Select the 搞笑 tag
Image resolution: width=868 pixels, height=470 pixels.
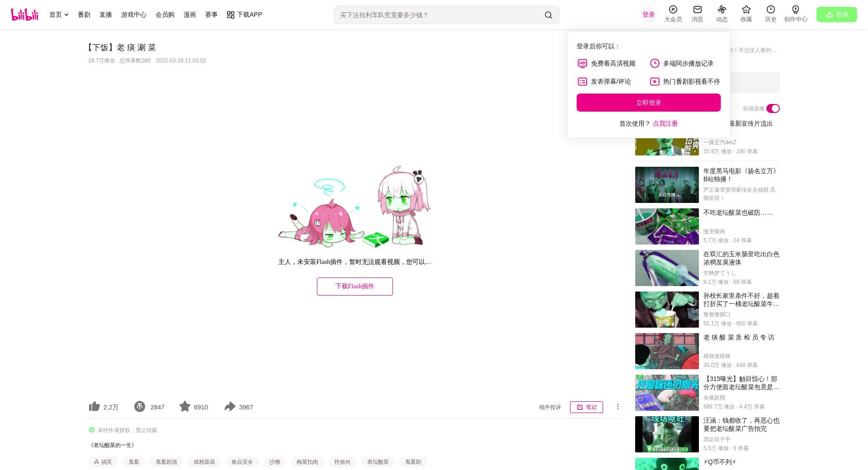click(103, 462)
